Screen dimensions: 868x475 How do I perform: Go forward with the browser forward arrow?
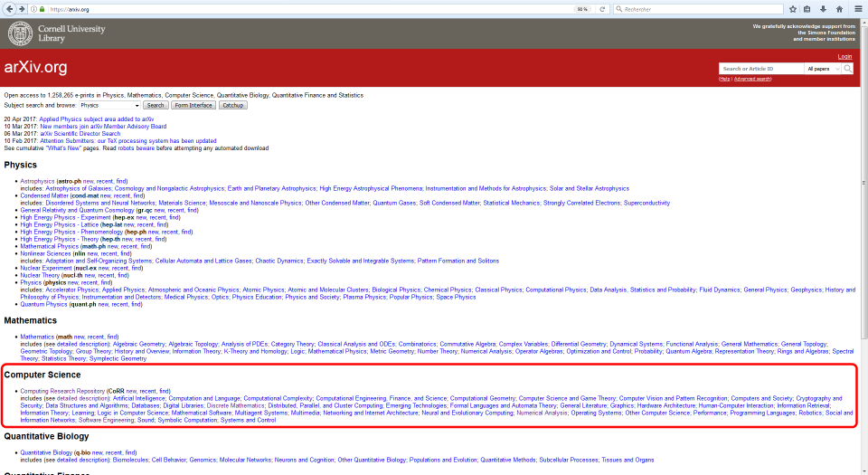tap(22, 9)
